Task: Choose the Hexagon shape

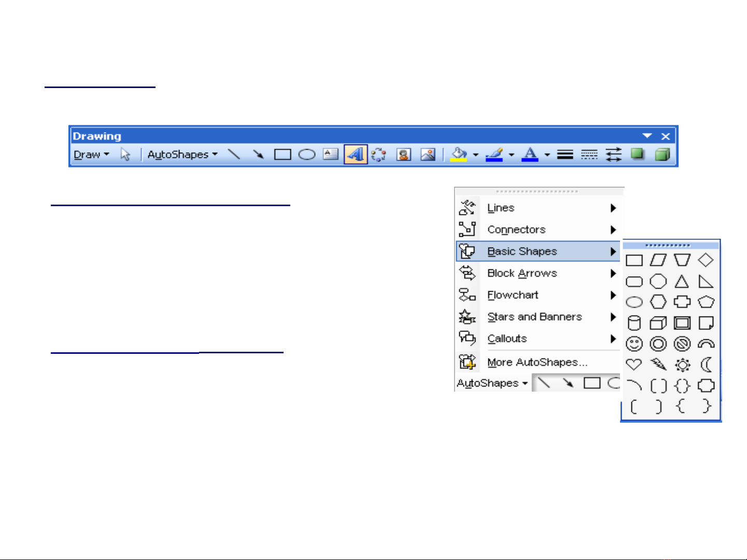Action: click(x=658, y=302)
